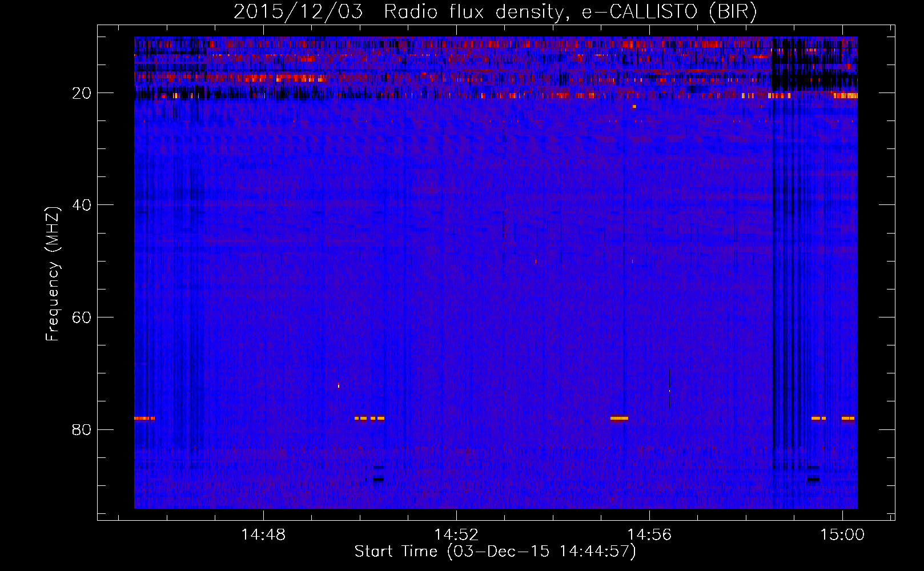Click the date "2015/12/03" in the title
Image resolution: width=924 pixels, height=571 pixels.
[x=298, y=12]
